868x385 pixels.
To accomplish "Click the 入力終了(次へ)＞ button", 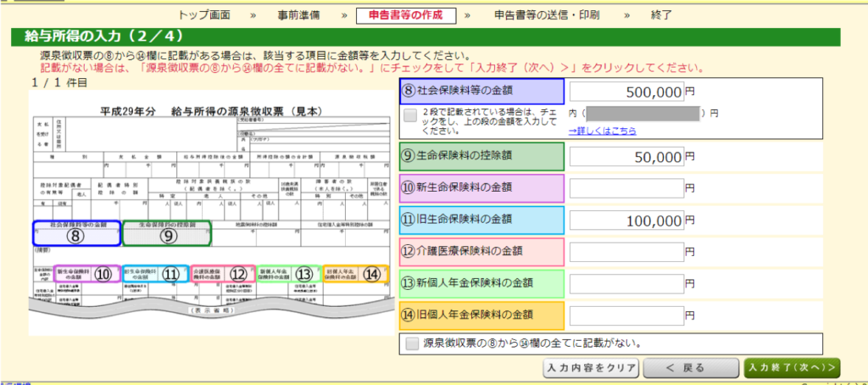I will click(x=792, y=368).
